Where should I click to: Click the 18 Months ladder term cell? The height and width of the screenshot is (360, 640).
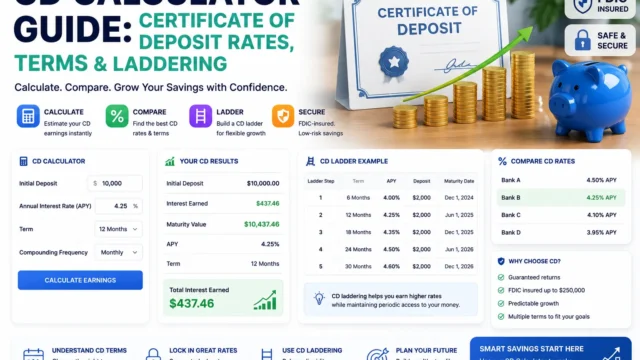tap(358, 232)
